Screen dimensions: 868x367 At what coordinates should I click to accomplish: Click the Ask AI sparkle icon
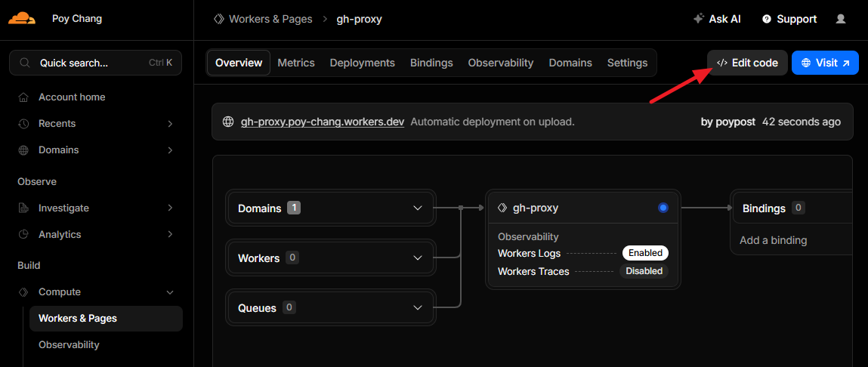point(699,19)
